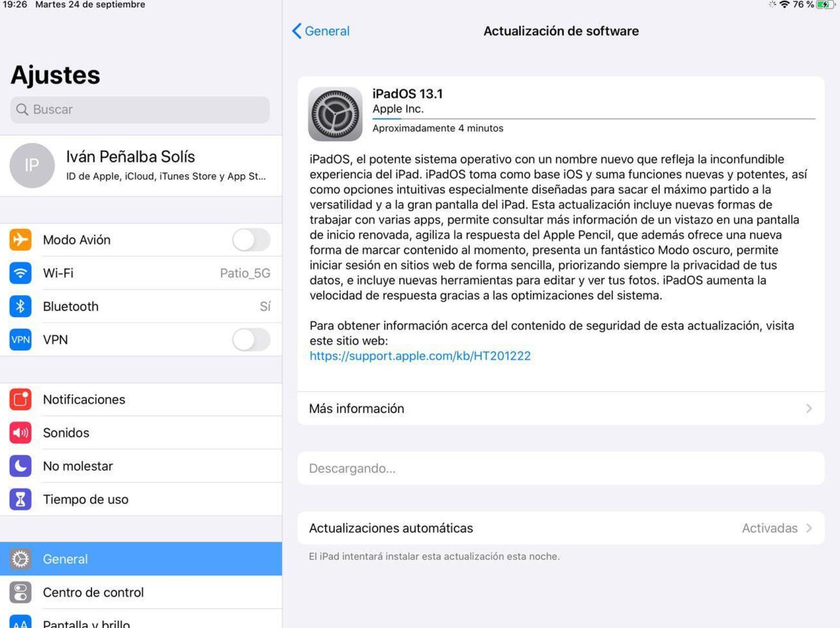The image size is (840, 628).
Task: Open the Apple support link HT201222
Action: click(420, 355)
